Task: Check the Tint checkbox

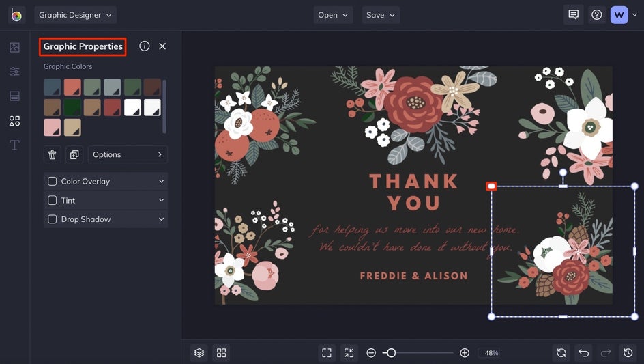Action: point(53,201)
